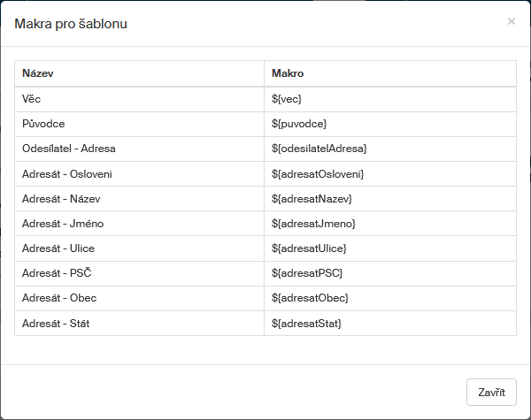The image size is (531, 420).
Task: Select the Adresát - Oslovení row
Action: [67, 173]
